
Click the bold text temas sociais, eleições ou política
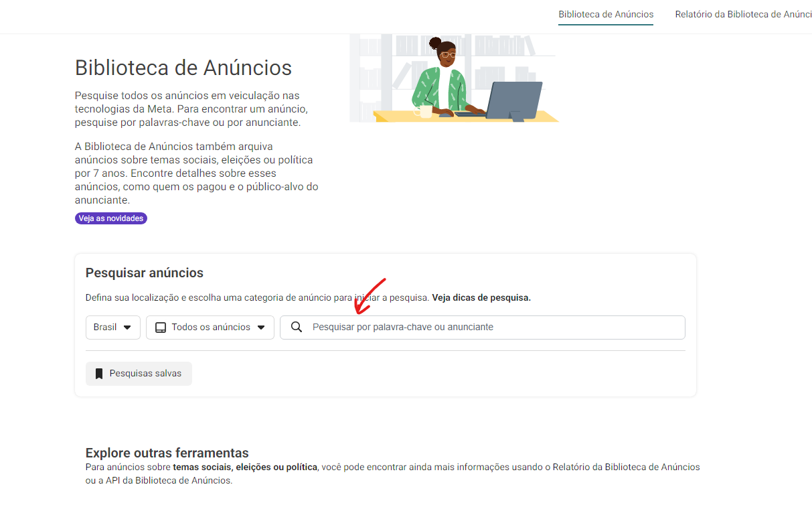pos(245,467)
